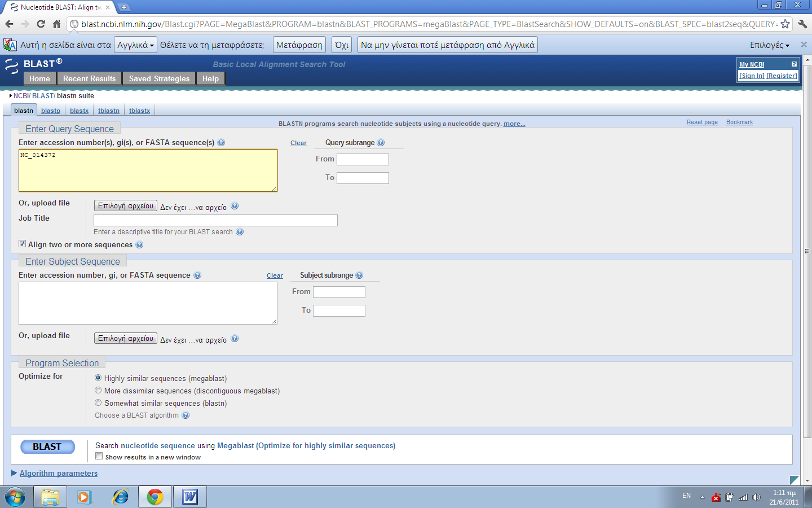Click the Bookmark link
The image size is (812, 508).
pos(739,122)
